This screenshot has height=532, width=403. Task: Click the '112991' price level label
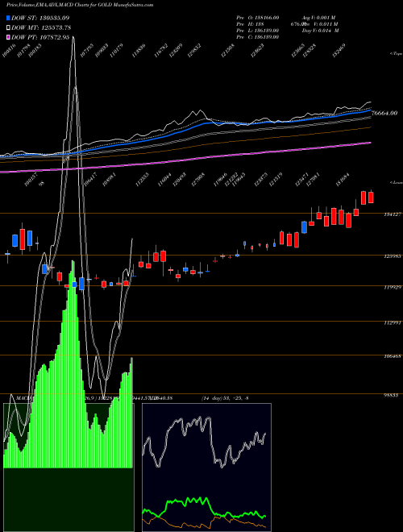coord(393,322)
